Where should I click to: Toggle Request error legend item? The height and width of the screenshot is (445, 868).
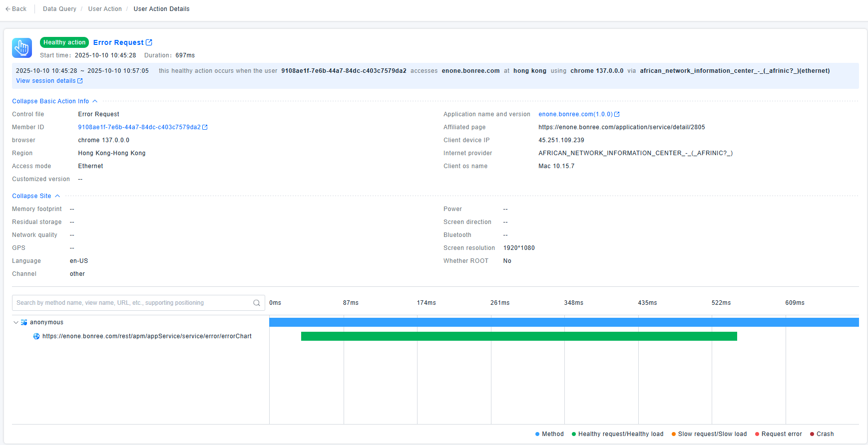click(778, 434)
